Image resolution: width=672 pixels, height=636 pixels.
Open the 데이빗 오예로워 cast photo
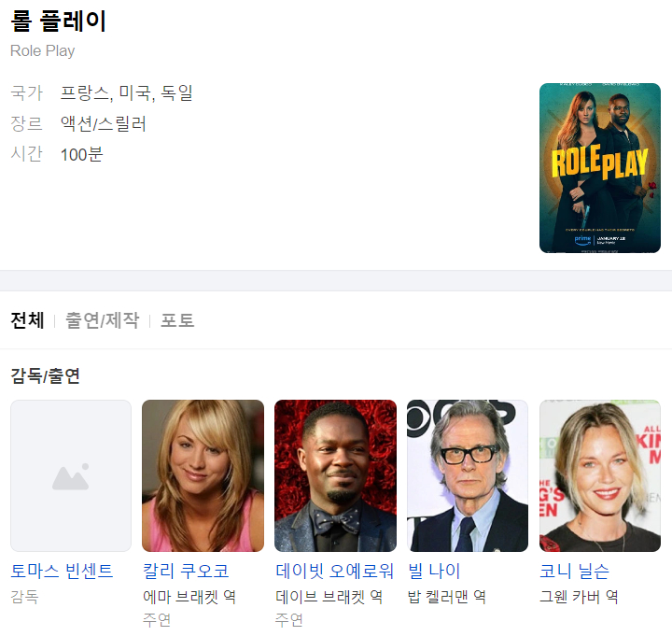[335, 476]
